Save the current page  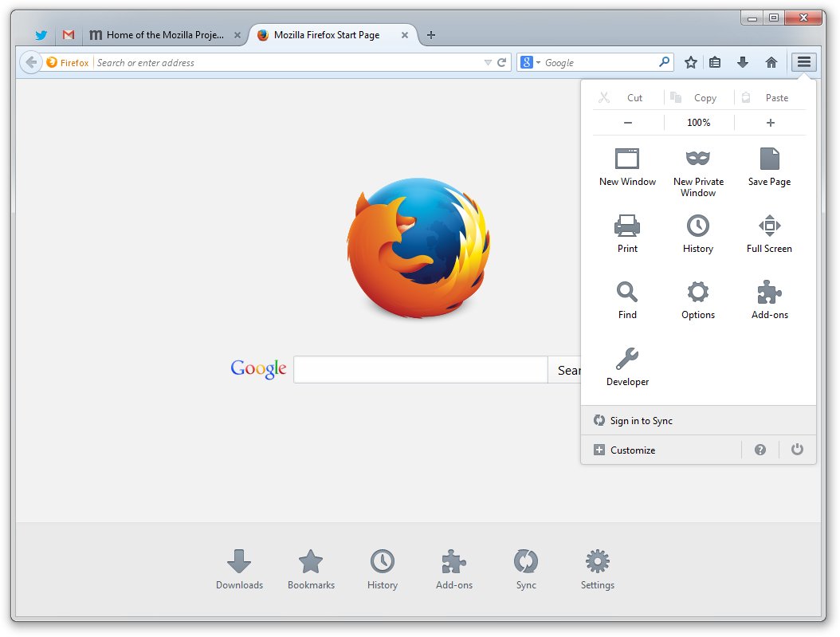tap(768, 166)
